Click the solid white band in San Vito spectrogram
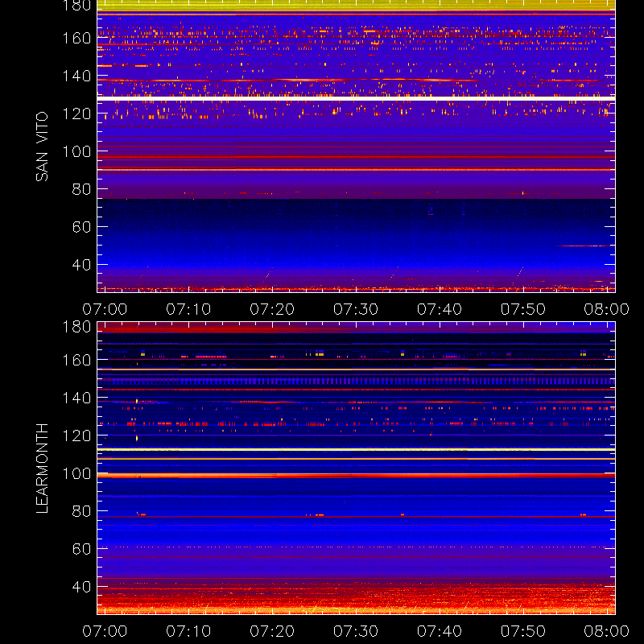Image resolution: width=644 pixels, height=644 pixels. [x=356, y=98]
